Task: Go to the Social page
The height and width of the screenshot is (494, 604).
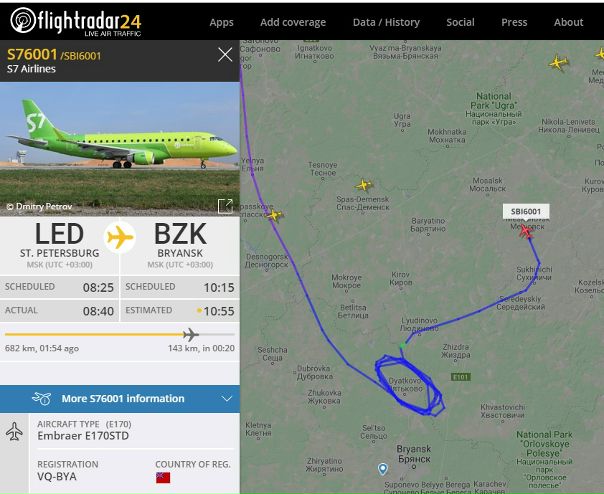Action: pos(460,22)
